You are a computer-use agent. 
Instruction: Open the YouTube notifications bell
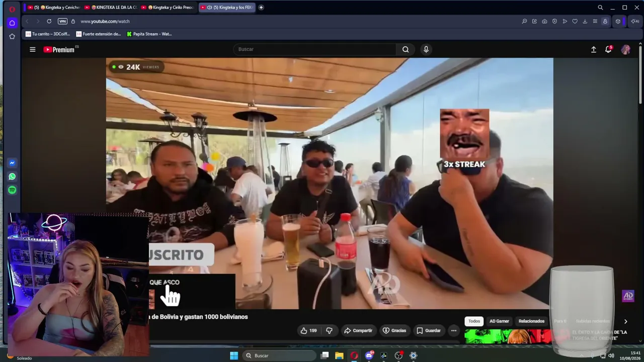pyautogui.click(x=608, y=49)
